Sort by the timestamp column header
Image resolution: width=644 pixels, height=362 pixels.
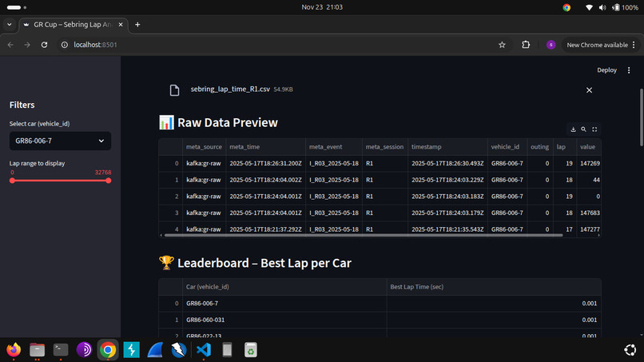[447, 147]
